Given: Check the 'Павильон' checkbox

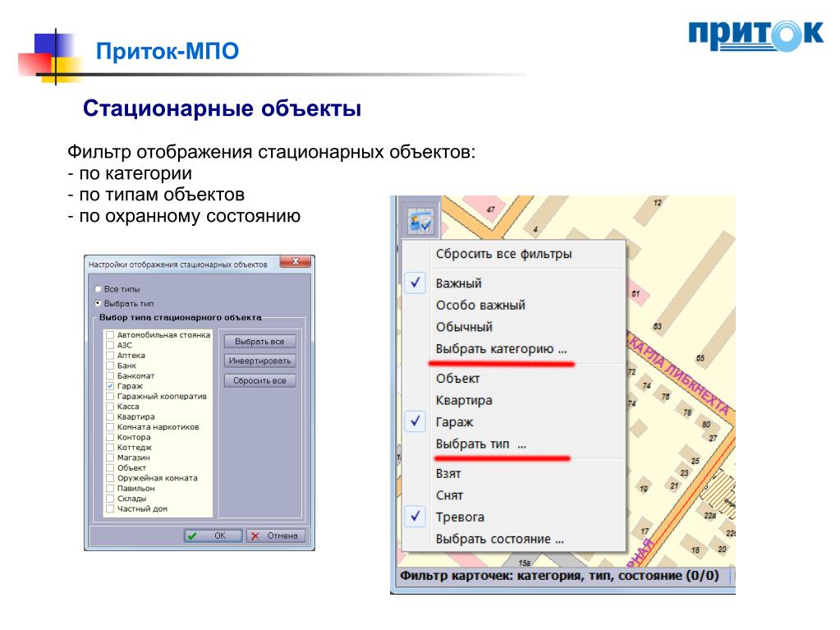Looking at the screenshot, I should point(110,489).
